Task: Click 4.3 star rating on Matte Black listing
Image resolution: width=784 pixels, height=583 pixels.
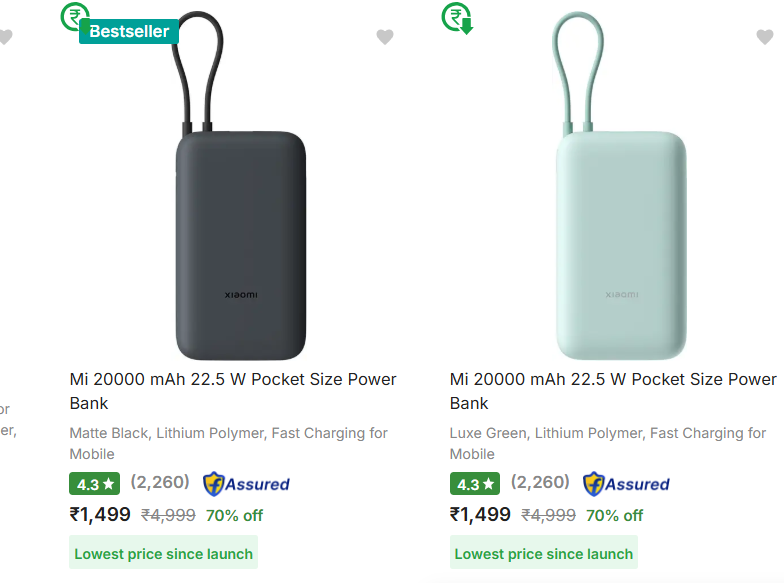Action: click(95, 484)
